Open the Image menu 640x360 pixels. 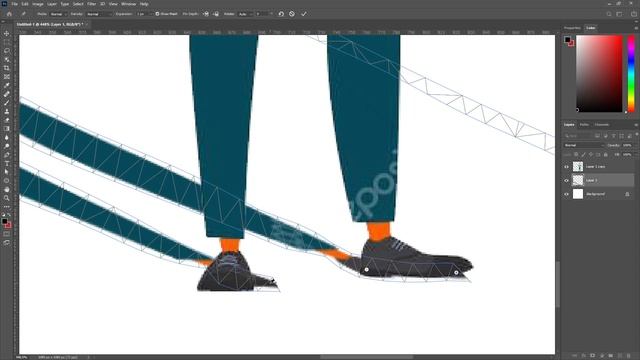point(38,4)
